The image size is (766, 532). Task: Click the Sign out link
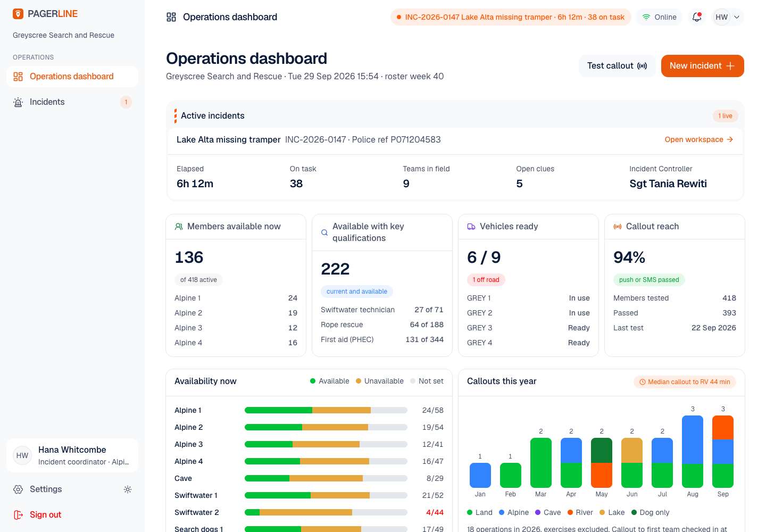[x=45, y=515]
